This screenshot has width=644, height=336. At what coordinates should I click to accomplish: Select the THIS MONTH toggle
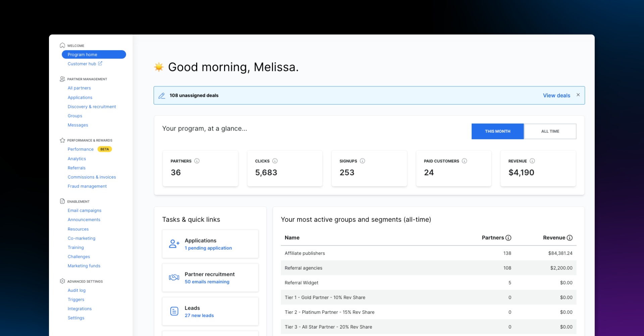coord(497,131)
